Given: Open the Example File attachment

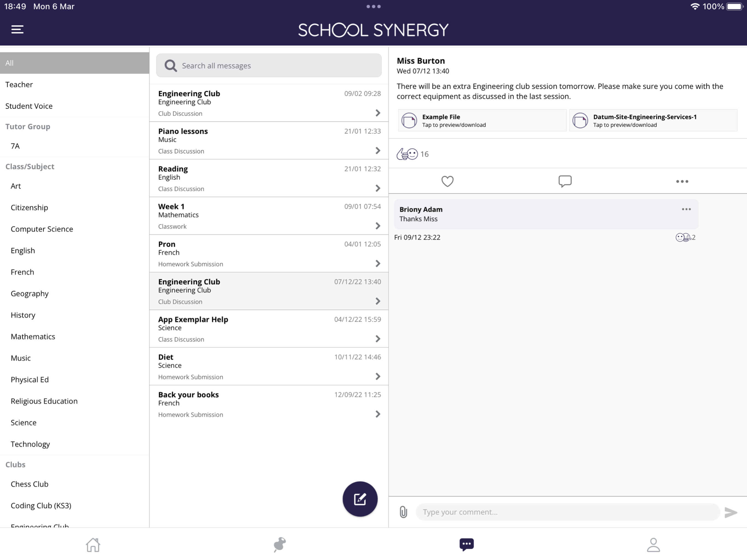Looking at the screenshot, I should pyautogui.click(x=482, y=121).
